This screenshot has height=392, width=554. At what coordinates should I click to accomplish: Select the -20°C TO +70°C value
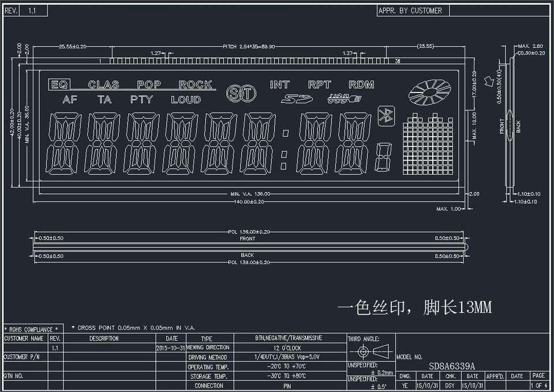click(x=287, y=367)
